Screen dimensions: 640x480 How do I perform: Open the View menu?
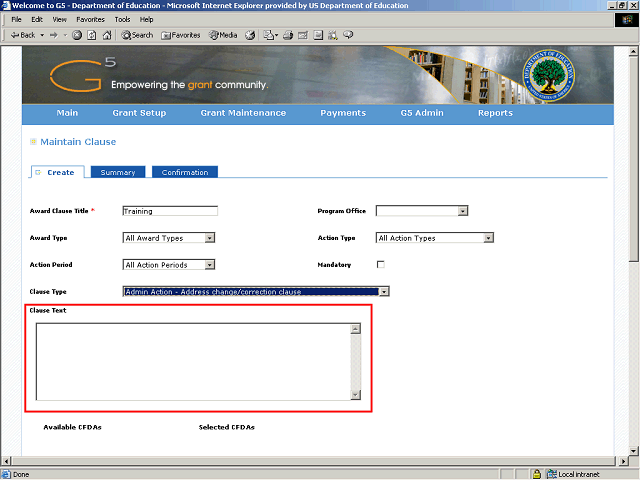pyautogui.click(x=60, y=20)
